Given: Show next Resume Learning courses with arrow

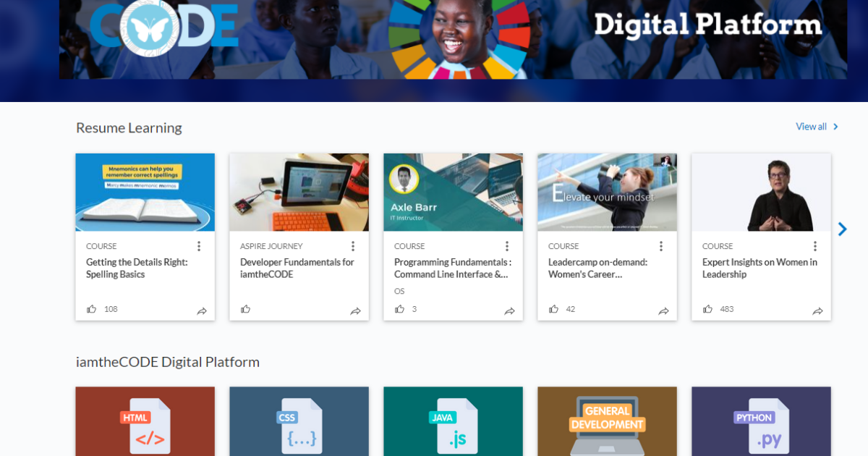Looking at the screenshot, I should click(x=842, y=229).
